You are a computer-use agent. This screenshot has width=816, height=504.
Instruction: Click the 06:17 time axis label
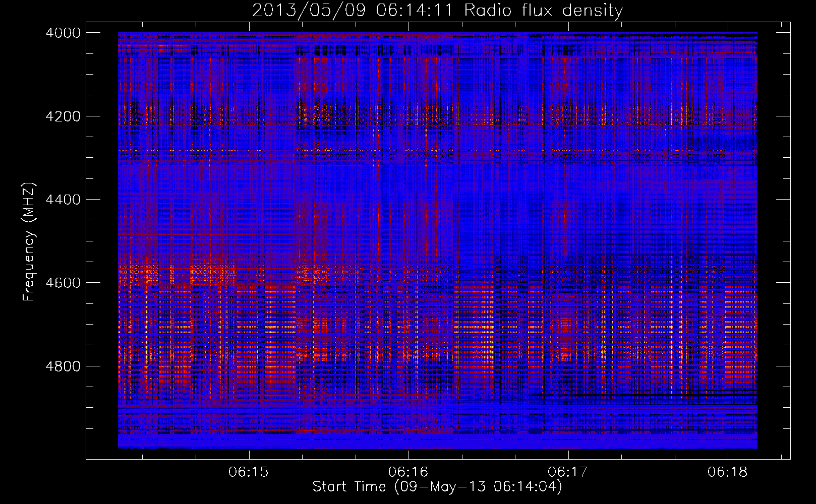[568, 472]
